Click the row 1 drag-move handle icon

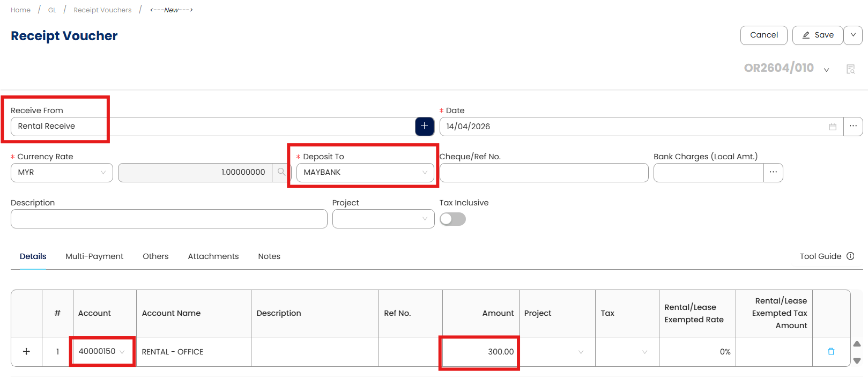pos(26,352)
